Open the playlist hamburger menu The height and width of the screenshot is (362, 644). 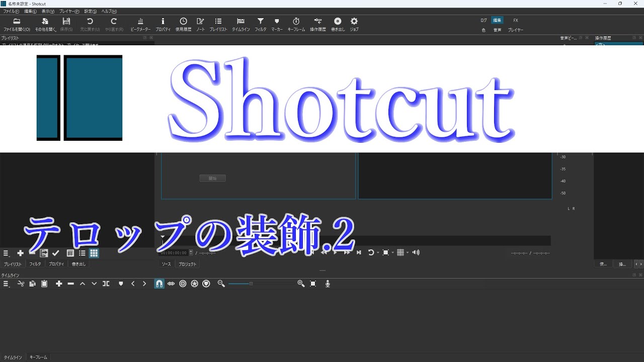point(7,253)
